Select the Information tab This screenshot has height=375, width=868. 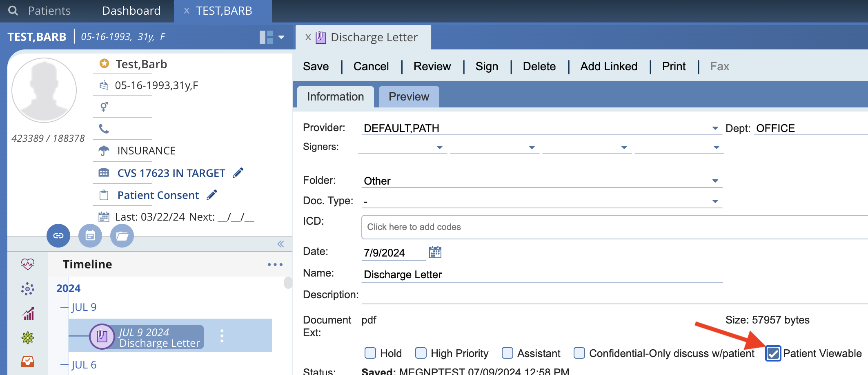pyautogui.click(x=335, y=97)
